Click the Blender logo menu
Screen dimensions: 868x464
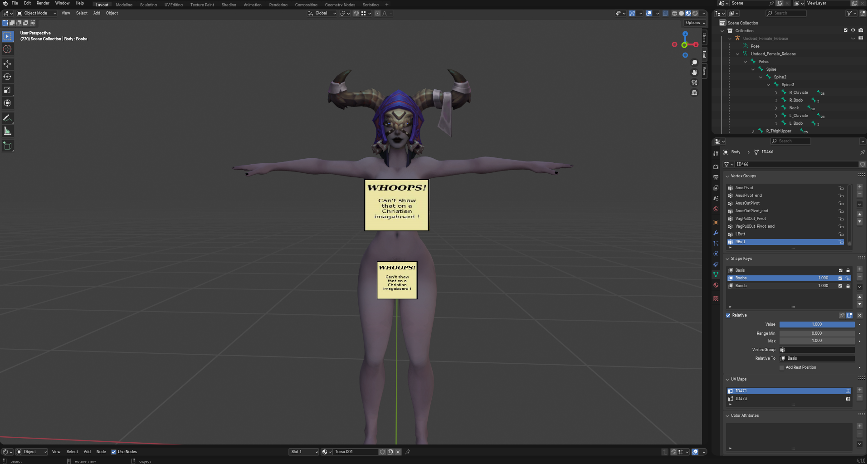(5, 3)
